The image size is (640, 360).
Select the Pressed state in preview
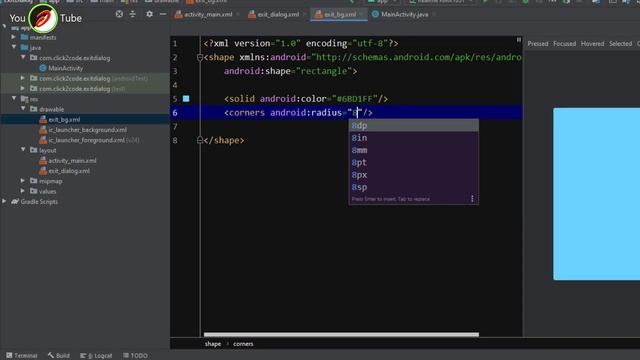pyautogui.click(x=538, y=44)
